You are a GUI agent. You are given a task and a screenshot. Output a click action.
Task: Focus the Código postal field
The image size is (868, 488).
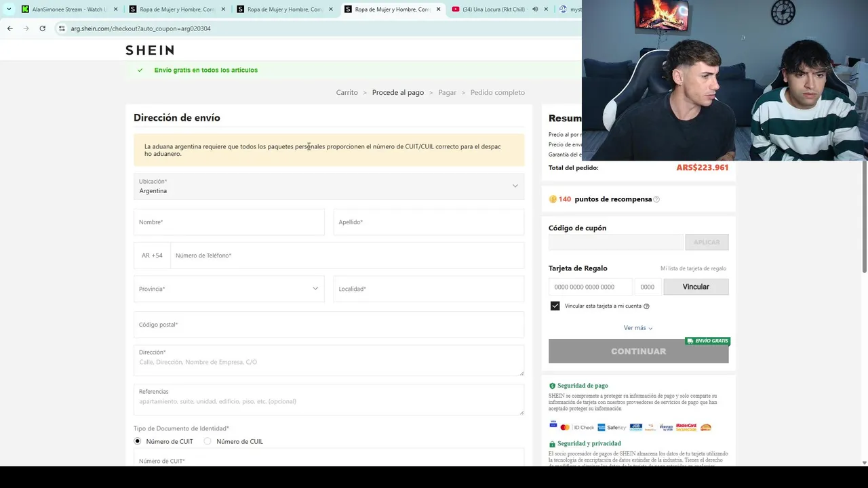coord(329,325)
